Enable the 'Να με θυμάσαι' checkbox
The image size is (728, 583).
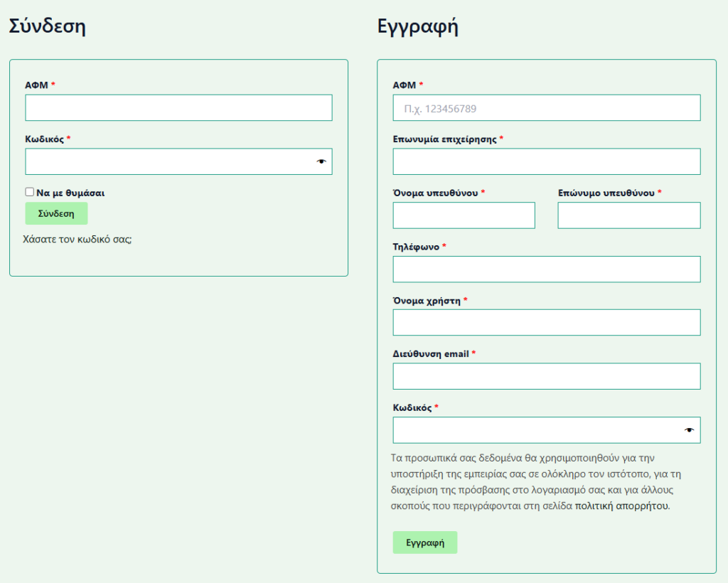29,192
